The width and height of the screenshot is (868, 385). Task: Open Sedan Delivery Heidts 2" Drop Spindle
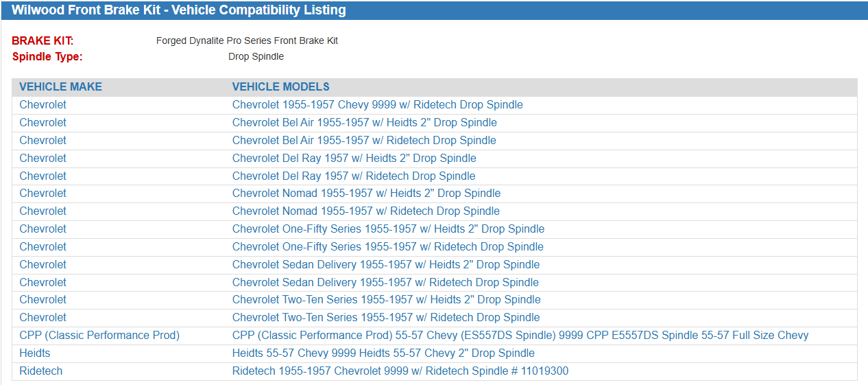point(386,265)
